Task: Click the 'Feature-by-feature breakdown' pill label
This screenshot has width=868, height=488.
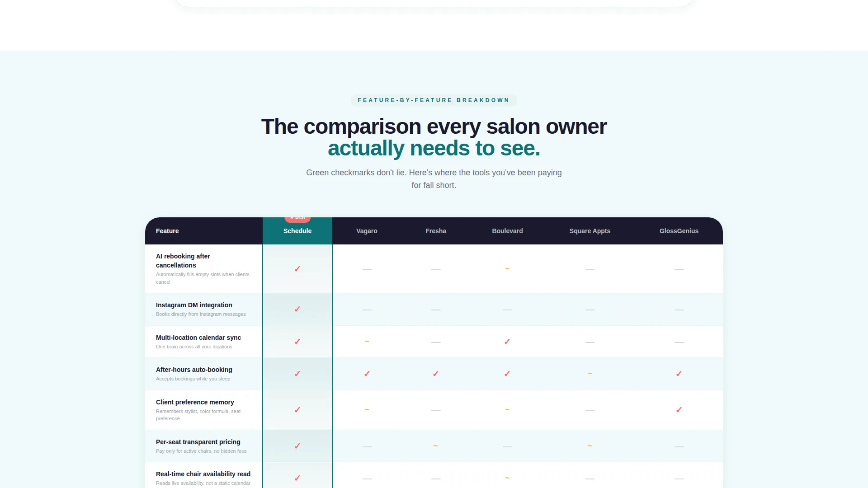Action: point(434,100)
